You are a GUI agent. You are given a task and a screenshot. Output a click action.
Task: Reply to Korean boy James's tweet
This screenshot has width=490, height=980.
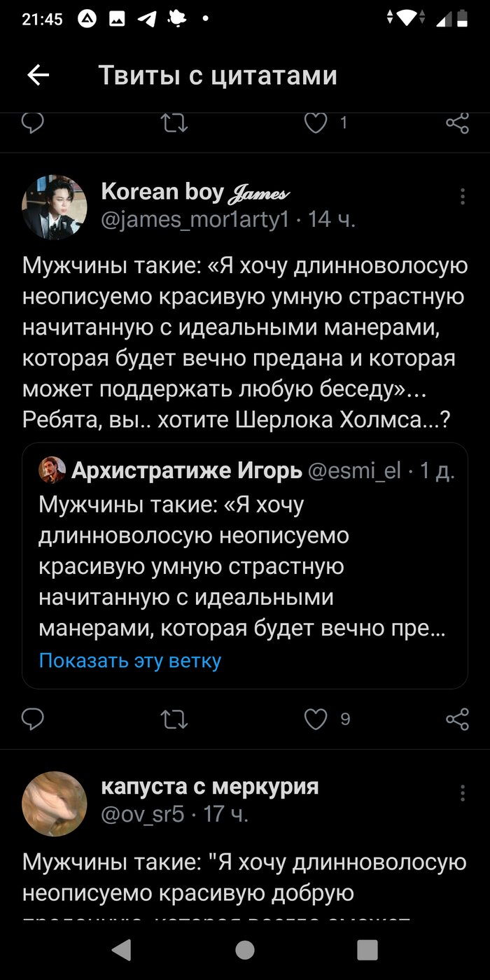click(x=33, y=719)
